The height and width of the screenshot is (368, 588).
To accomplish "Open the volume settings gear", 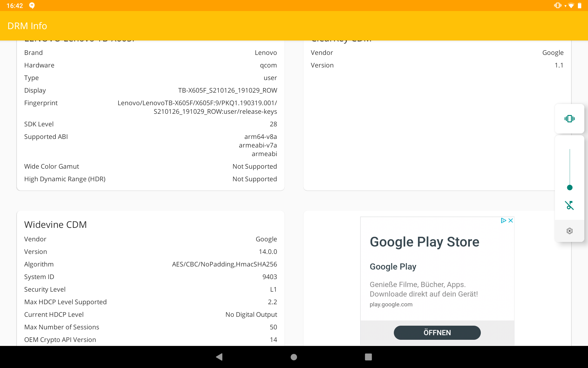I will (569, 231).
